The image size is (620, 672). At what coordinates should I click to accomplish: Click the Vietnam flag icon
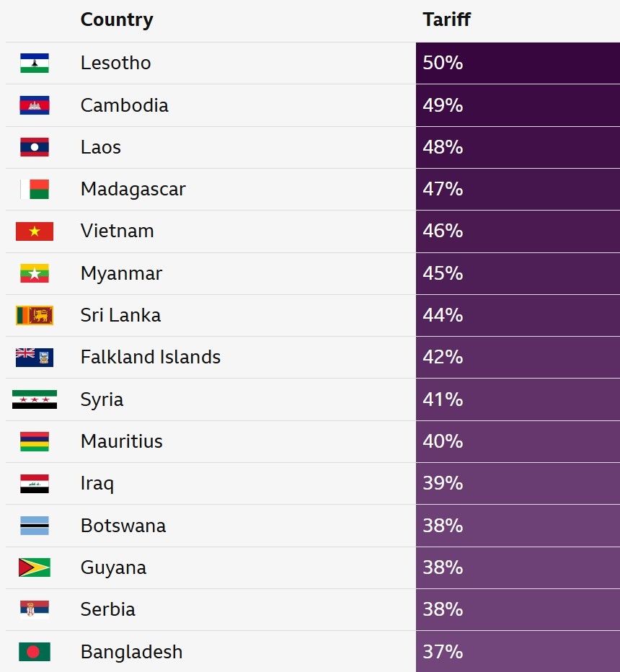[35, 231]
